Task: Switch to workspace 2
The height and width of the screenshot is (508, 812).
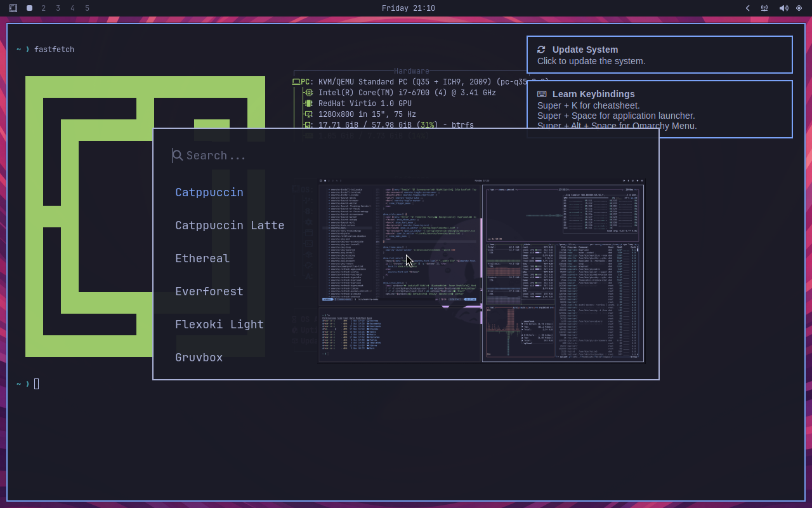Action: [x=43, y=8]
